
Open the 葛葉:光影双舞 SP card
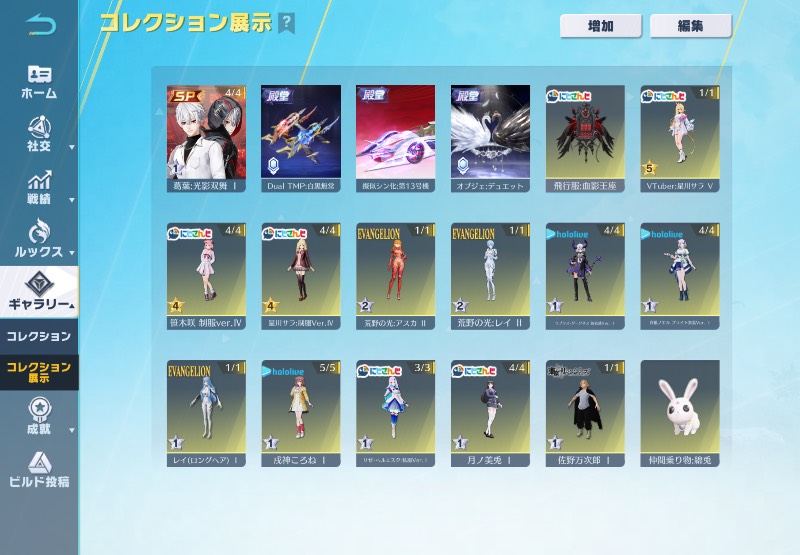click(x=206, y=139)
